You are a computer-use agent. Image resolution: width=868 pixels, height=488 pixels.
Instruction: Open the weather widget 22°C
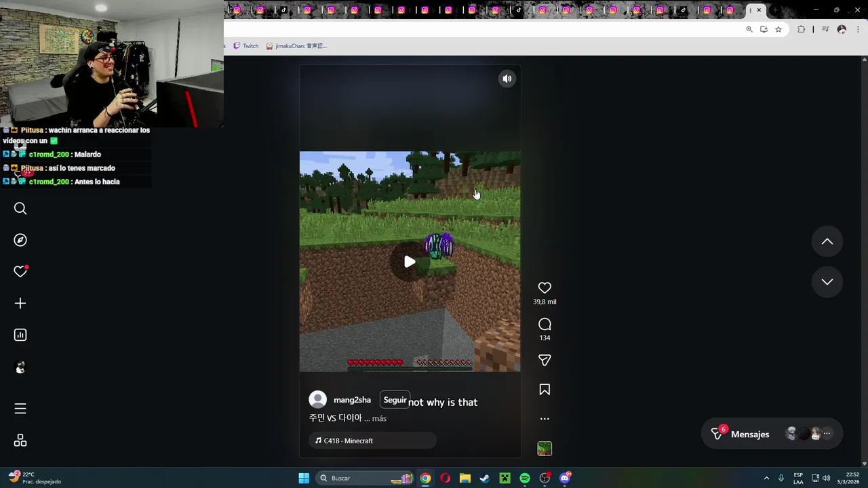[x=35, y=478]
